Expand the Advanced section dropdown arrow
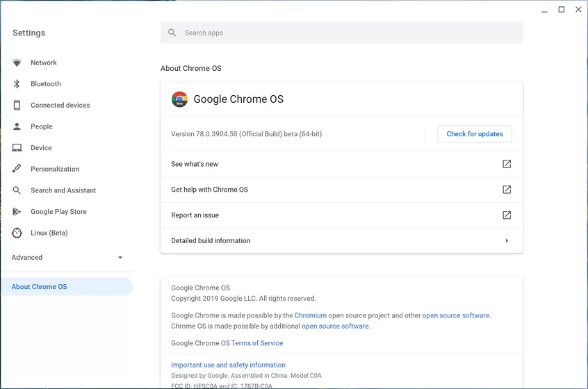Screen dimensions: 588x389 pyautogui.click(x=120, y=258)
